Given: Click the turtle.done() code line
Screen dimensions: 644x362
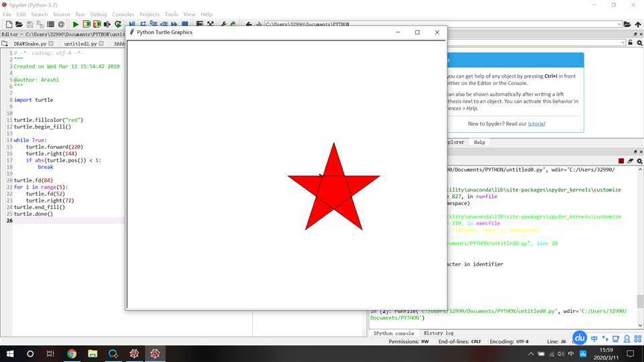Looking at the screenshot, I should coord(34,214).
